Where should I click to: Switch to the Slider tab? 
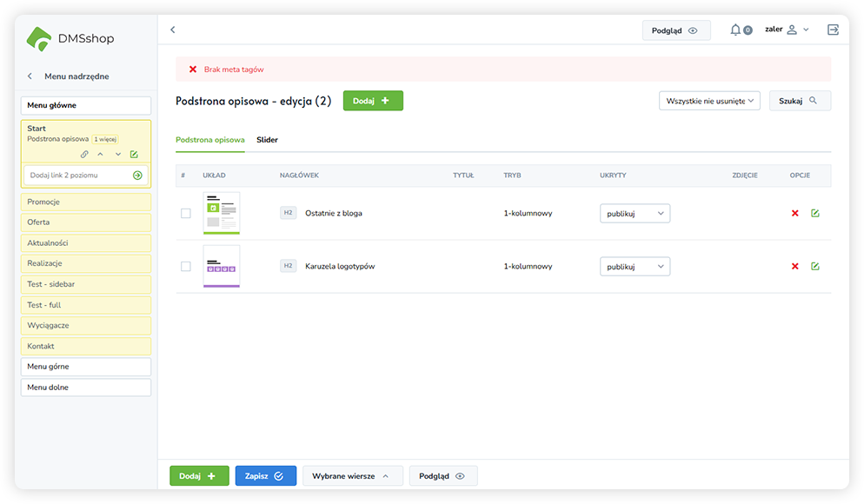pyautogui.click(x=267, y=140)
